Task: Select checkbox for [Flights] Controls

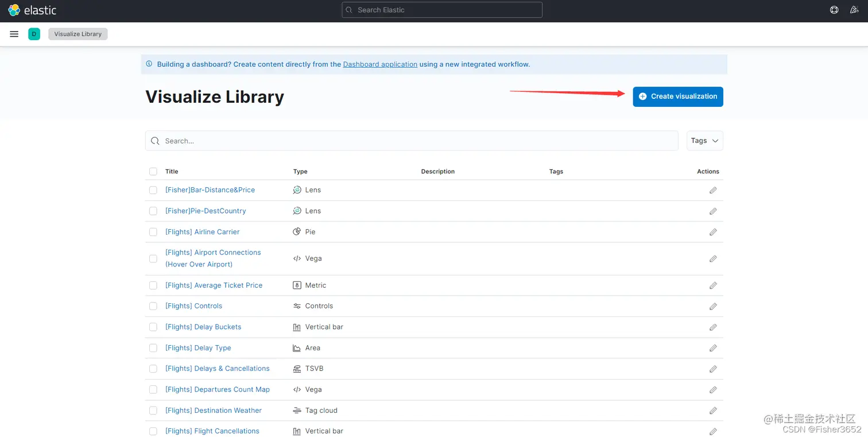Action: 153,306
